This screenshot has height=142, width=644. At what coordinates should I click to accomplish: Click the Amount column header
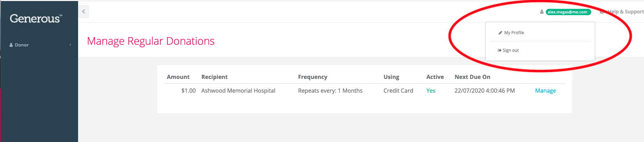tap(178, 77)
